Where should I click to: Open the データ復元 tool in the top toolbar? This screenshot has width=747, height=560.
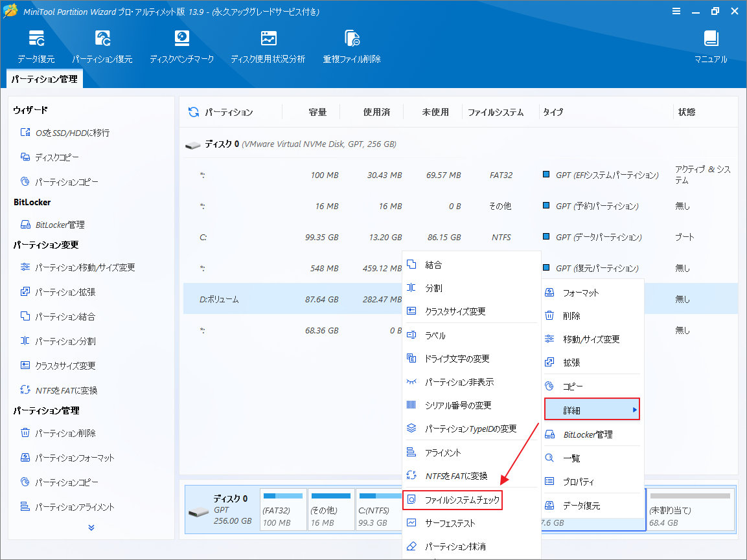pos(36,47)
